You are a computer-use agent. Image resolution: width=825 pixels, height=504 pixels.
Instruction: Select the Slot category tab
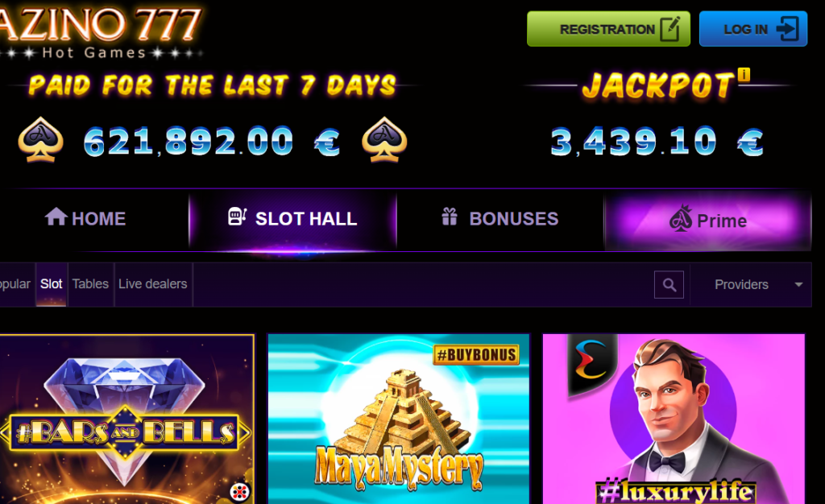[x=51, y=283]
